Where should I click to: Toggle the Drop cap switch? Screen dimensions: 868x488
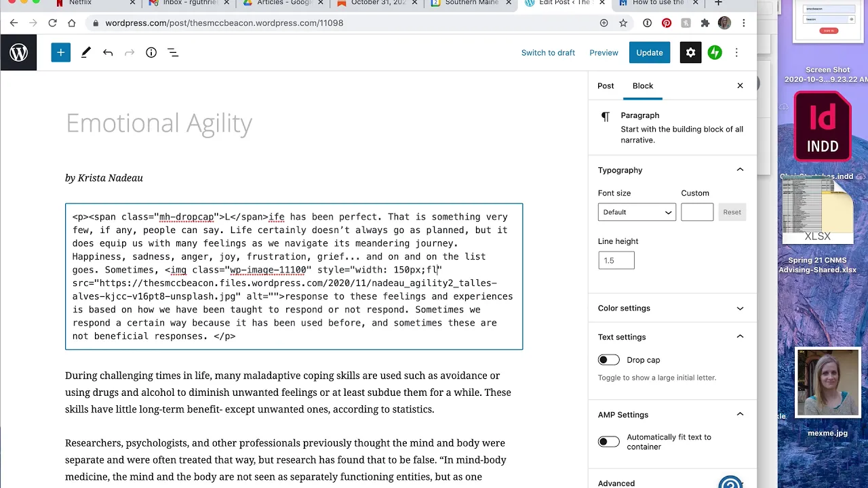pyautogui.click(x=608, y=360)
